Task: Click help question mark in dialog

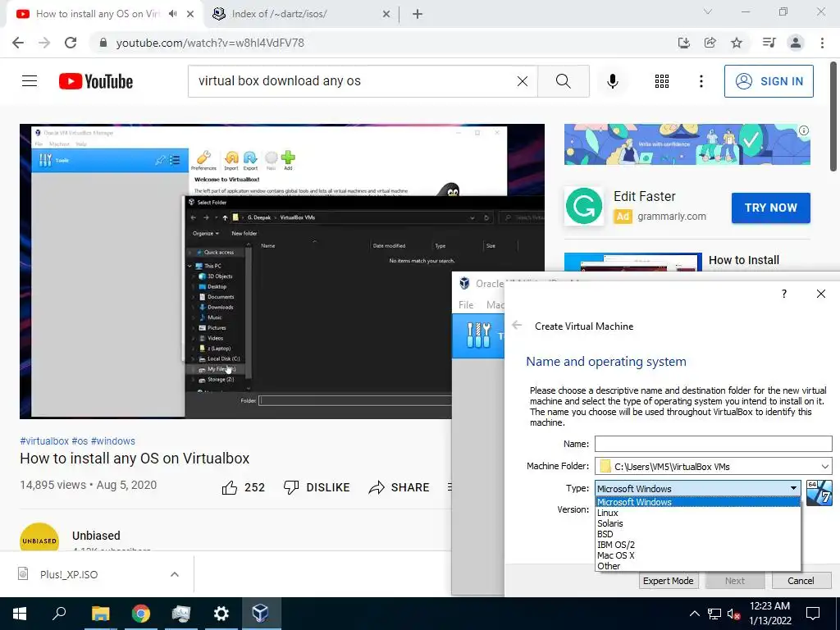Action: point(784,294)
